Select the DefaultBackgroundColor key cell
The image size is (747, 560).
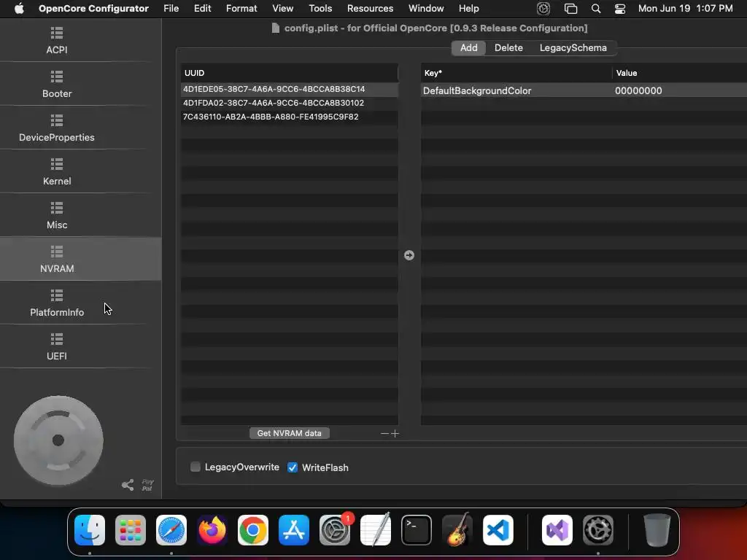(516, 90)
